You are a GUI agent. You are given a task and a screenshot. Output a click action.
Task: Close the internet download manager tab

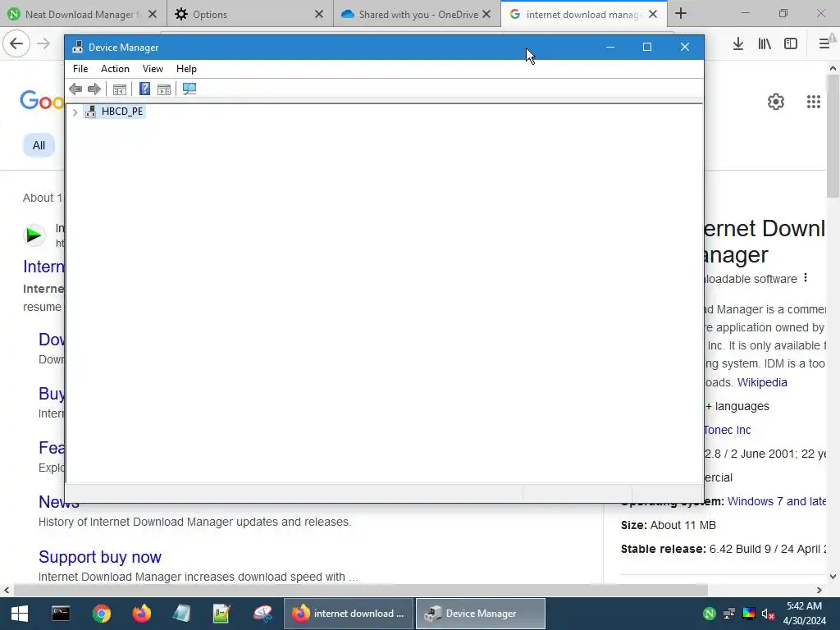pyautogui.click(x=653, y=15)
